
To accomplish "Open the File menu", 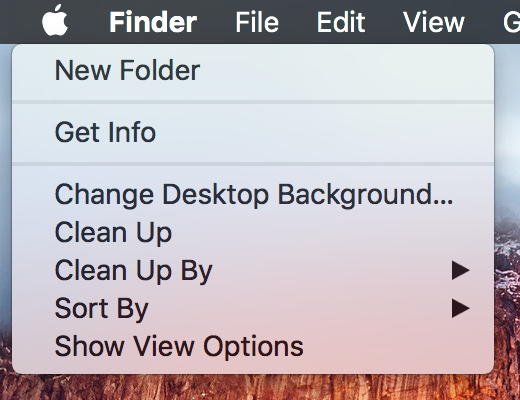I will 257,22.
